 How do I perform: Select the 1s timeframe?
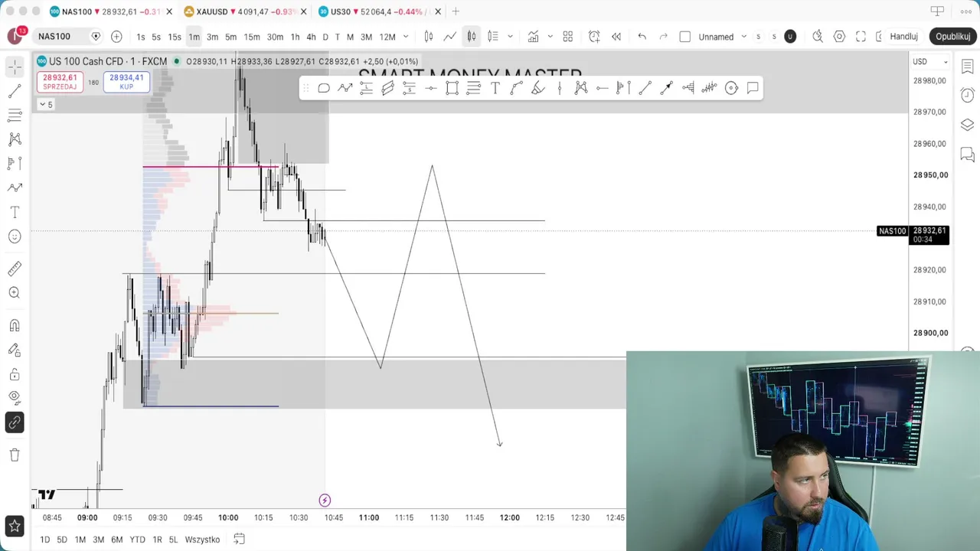(x=141, y=37)
